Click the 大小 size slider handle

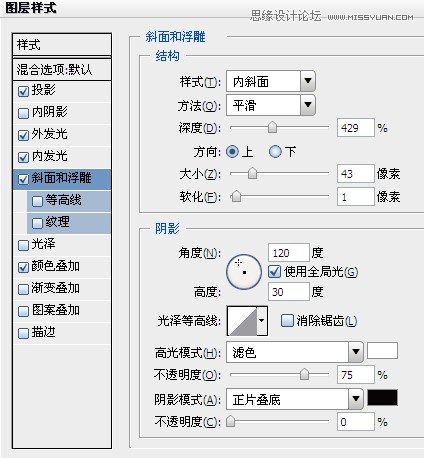pos(252,174)
